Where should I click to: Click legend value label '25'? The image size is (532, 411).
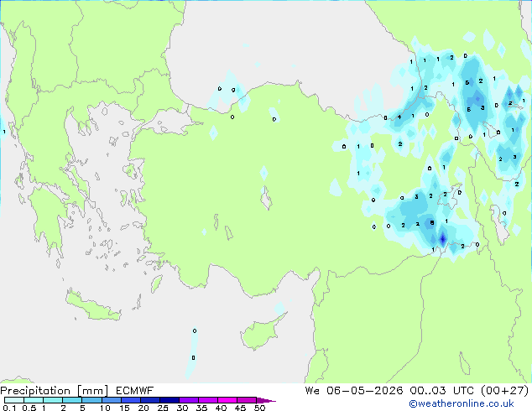click(163, 408)
